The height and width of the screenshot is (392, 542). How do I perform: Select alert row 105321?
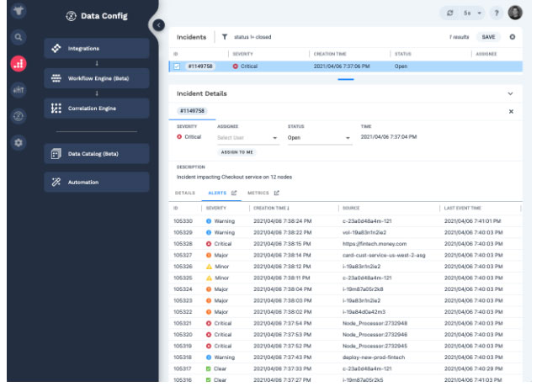pyautogui.click(x=346, y=323)
